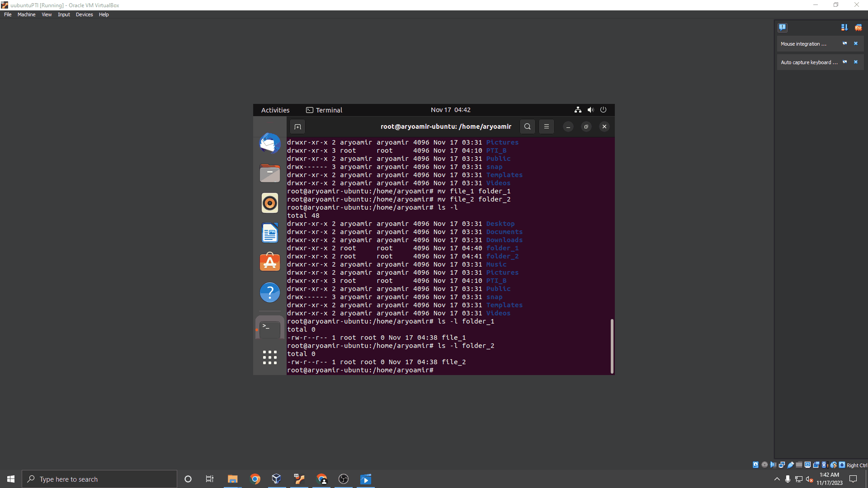Click folder_2 in the directory listing
This screenshot has width=868, height=488.
(502, 256)
